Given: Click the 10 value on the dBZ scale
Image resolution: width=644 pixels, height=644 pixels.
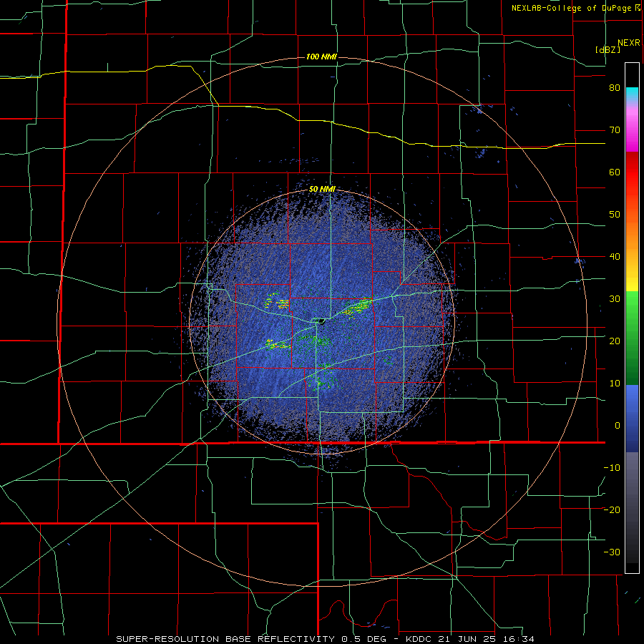Looking at the screenshot, I should [x=615, y=384].
